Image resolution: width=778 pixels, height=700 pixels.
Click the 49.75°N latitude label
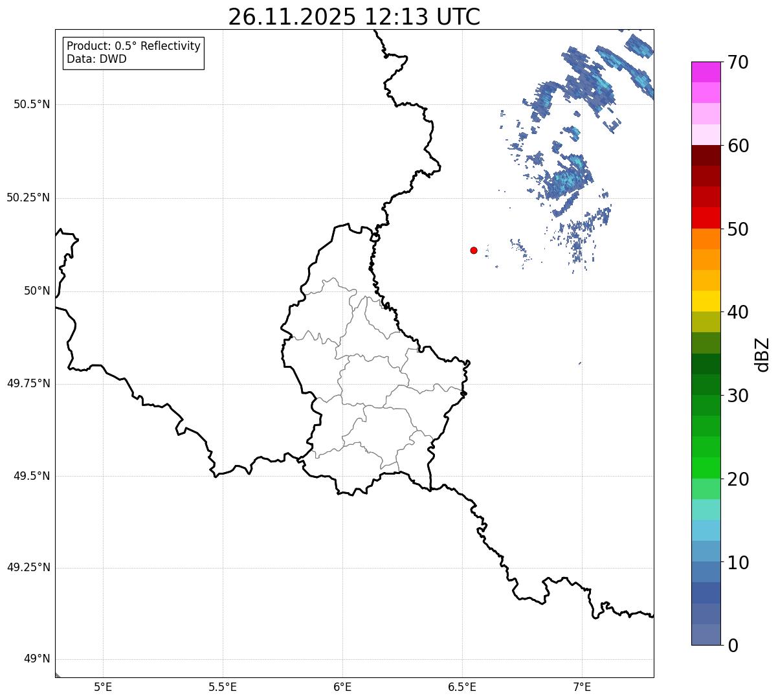28,383
